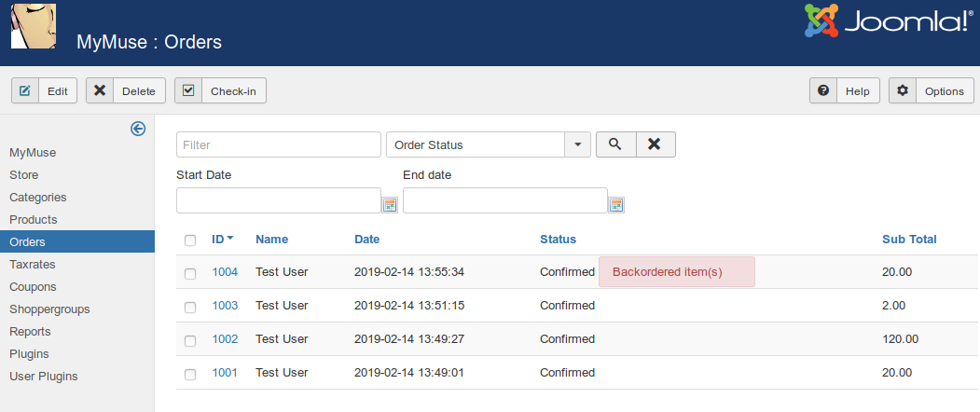Open Categories in the sidebar
This screenshot has height=412, width=980.
pyautogui.click(x=37, y=197)
